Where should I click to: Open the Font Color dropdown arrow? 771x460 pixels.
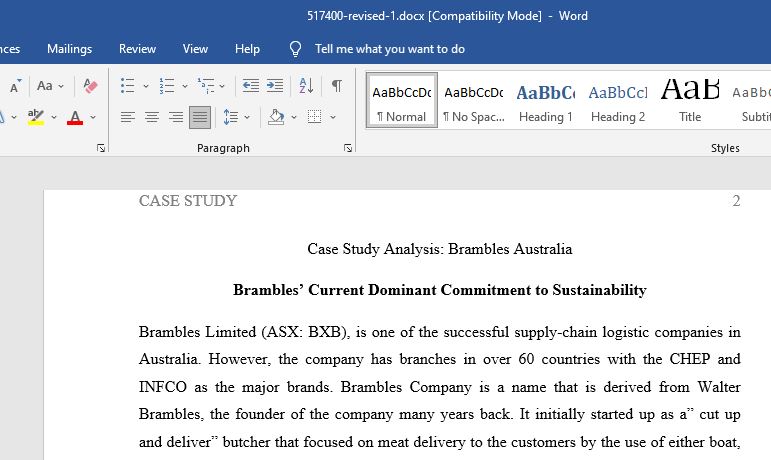[92, 117]
